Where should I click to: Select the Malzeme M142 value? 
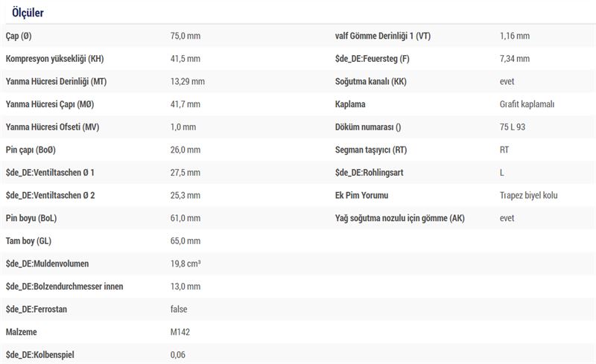point(180,333)
